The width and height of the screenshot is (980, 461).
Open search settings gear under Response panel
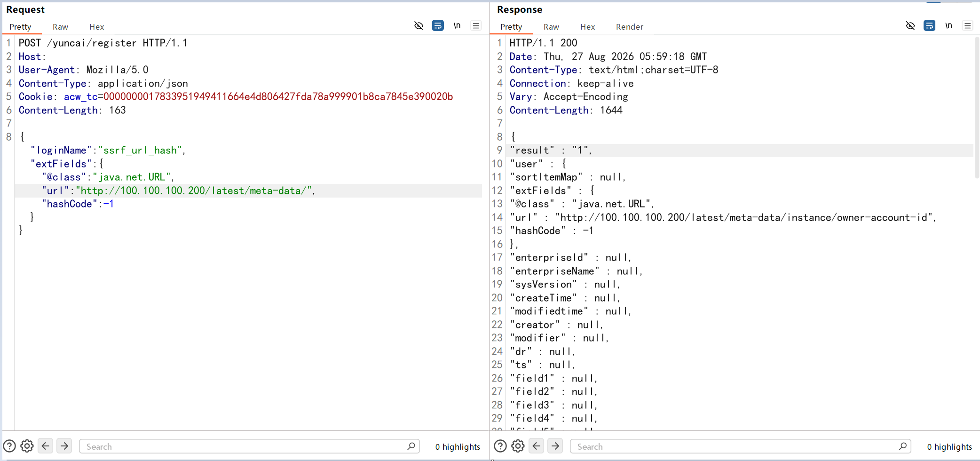click(518, 446)
